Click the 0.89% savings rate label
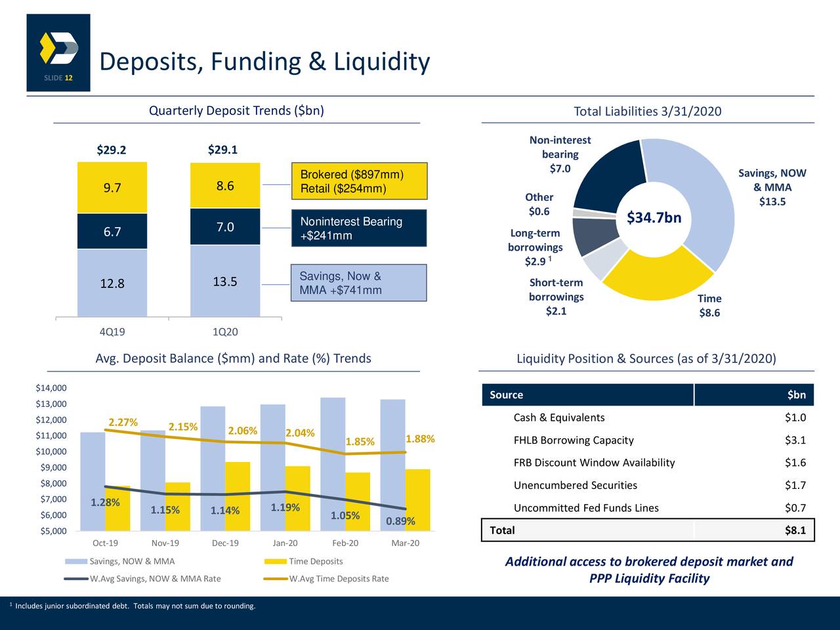This screenshot has height=630, width=840. click(400, 522)
